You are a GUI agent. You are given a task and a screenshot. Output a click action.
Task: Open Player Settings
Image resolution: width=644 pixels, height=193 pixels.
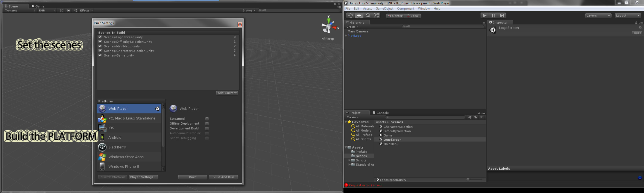(x=143, y=177)
